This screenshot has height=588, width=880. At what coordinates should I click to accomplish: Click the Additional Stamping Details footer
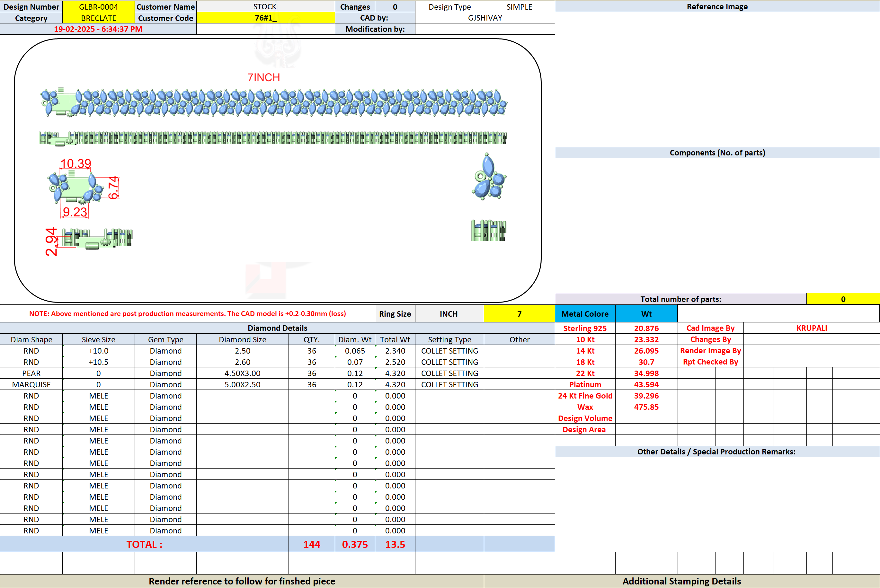coord(681,581)
